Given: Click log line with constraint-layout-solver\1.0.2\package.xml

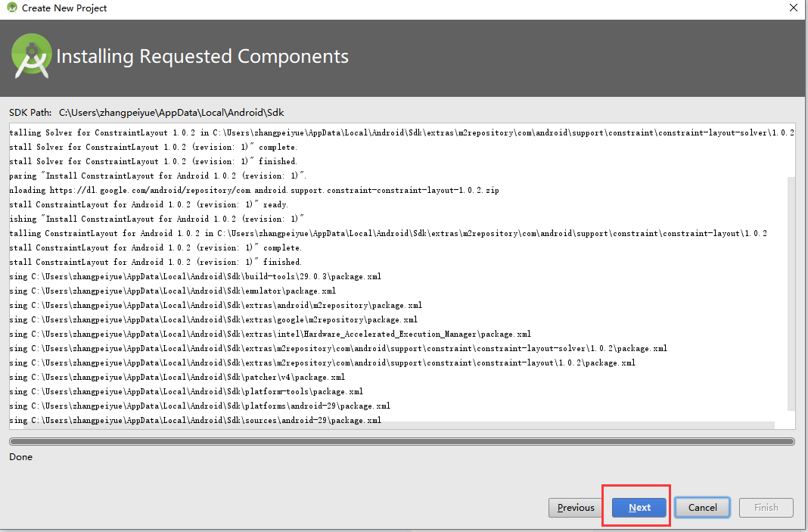Looking at the screenshot, I should tap(338, 348).
